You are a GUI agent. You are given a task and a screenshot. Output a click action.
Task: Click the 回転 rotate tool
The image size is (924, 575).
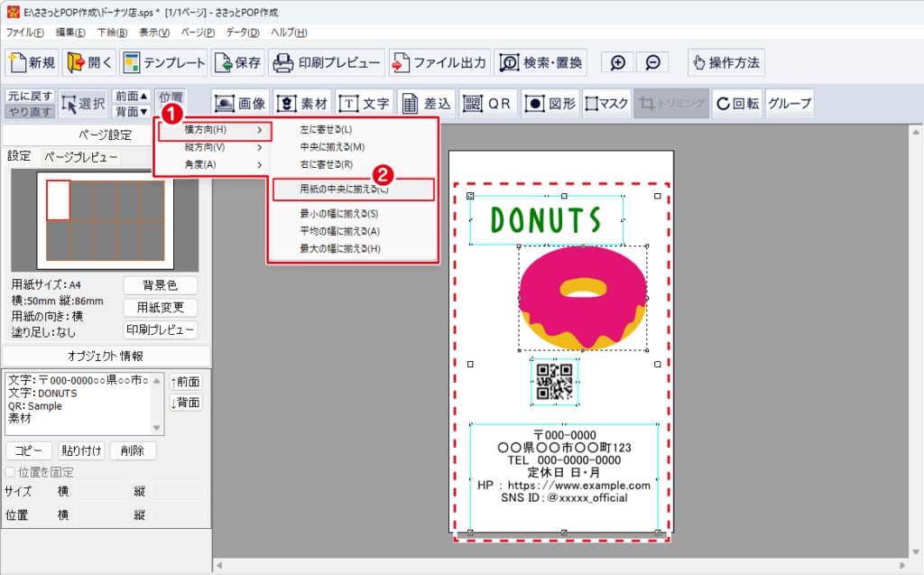pos(736,103)
